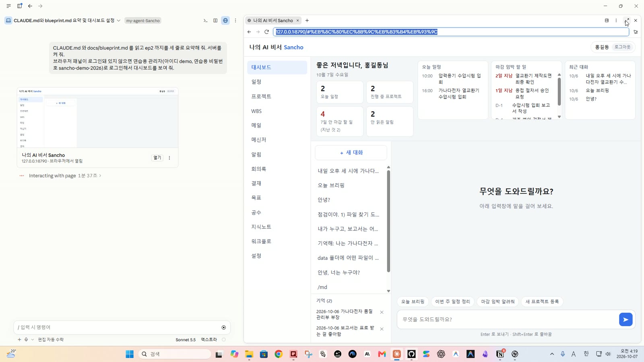Toggle the browser globe icon in the chat header
Screen dimensions: 644x362
pyautogui.click(x=225, y=21)
